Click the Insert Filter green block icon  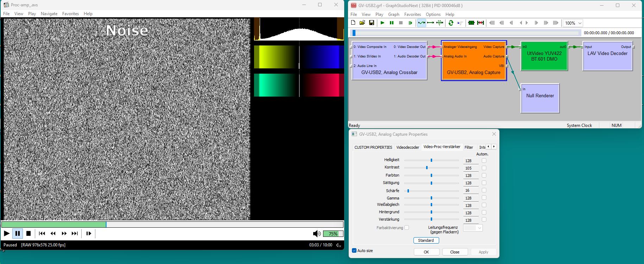click(x=471, y=23)
